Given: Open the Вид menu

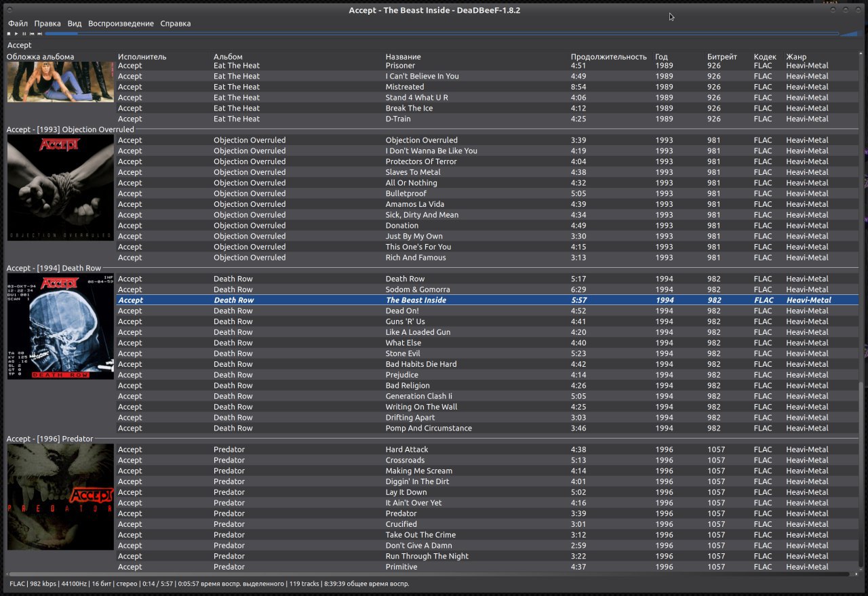Looking at the screenshot, I should (x=75, y=23).
